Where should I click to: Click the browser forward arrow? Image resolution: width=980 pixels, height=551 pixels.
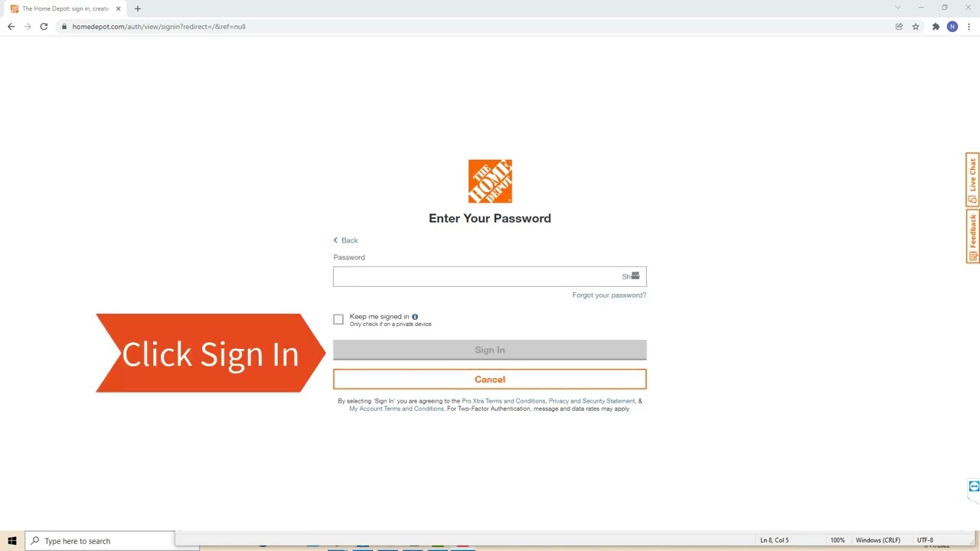click(28, 27)
